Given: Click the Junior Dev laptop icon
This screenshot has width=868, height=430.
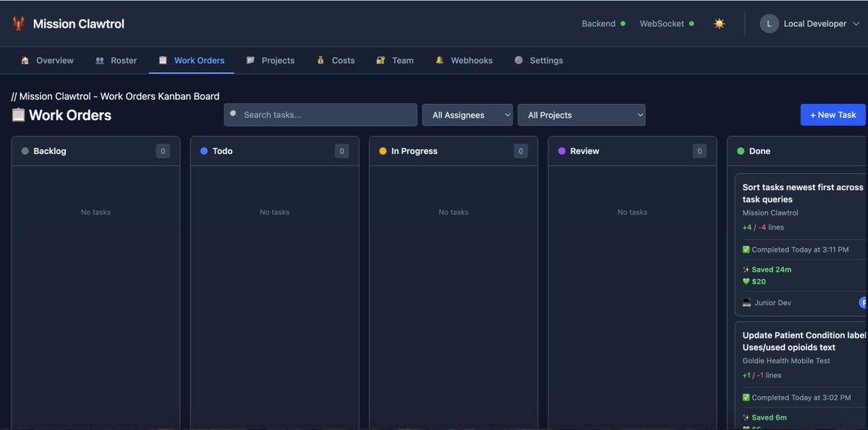Looking at the screenshot, I should click(x=747, y=303).
